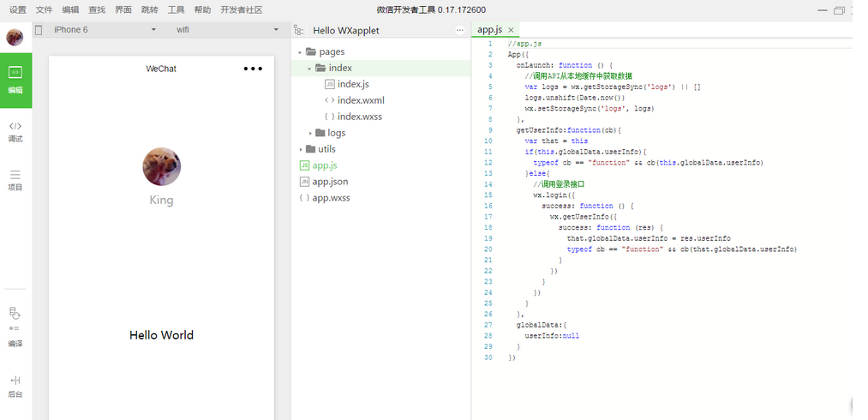Click the file tree icon beside Hello WXapplet
868x420 pixels.
tap(299, 31)
